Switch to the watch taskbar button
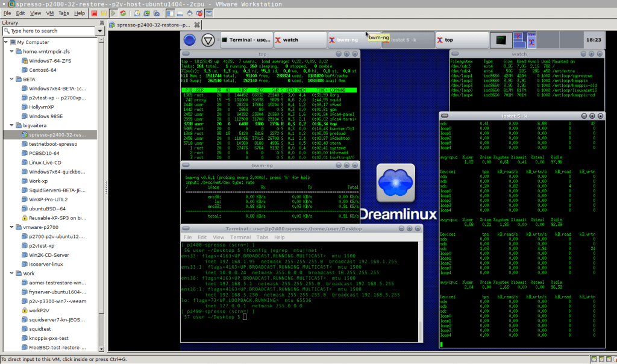This screenshot has width=617, height=364. (x=300, y=40)
